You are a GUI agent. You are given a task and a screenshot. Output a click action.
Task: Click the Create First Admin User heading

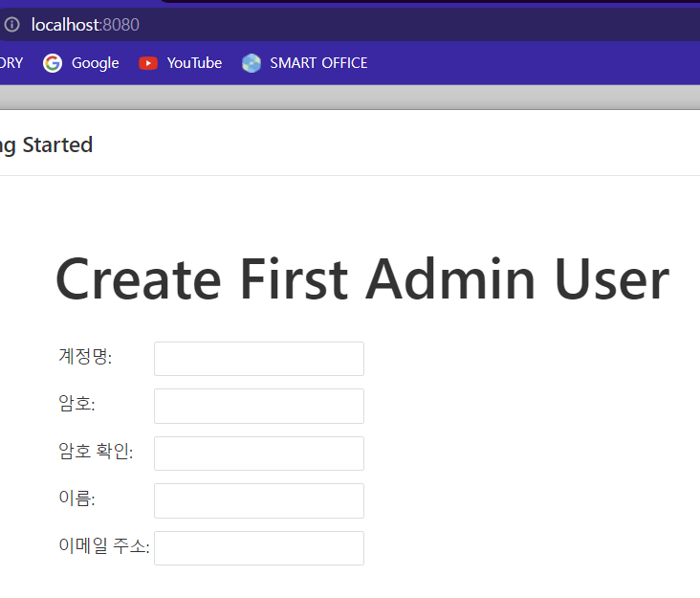[362, 279]
